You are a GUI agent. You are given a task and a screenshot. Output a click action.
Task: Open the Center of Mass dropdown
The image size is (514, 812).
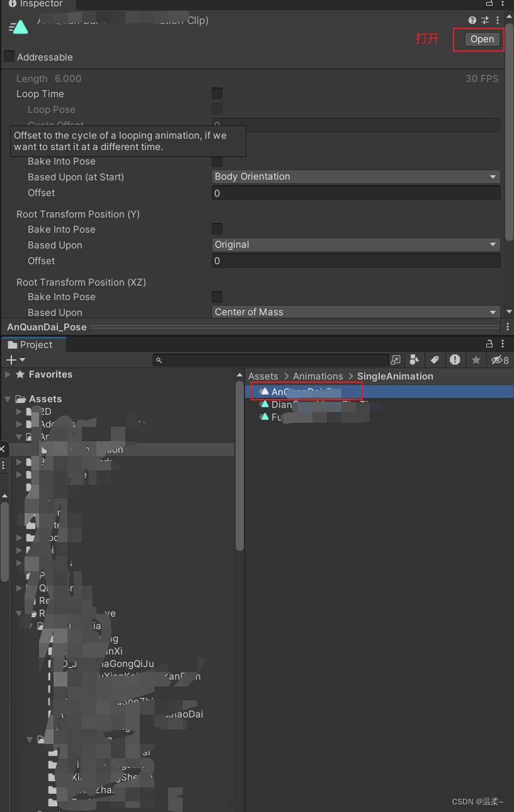(x=356, y=312)
